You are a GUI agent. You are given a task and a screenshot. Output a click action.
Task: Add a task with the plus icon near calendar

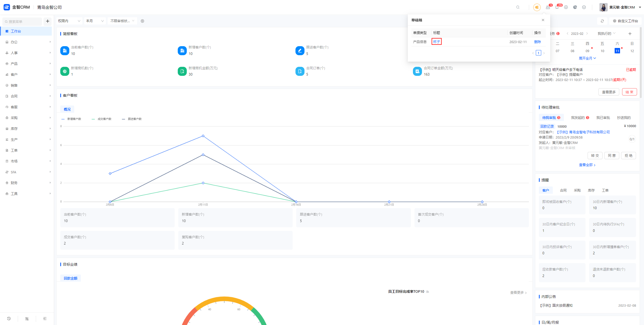pos(630,34)
